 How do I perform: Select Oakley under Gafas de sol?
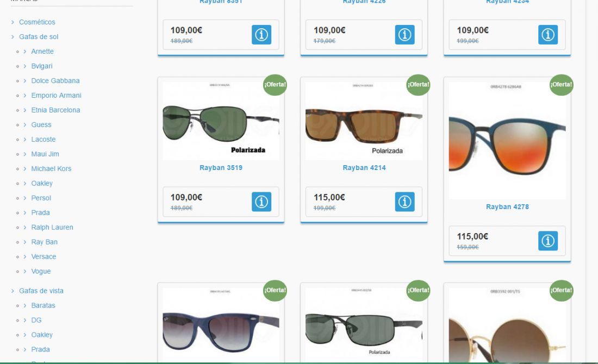coord(42,183)
